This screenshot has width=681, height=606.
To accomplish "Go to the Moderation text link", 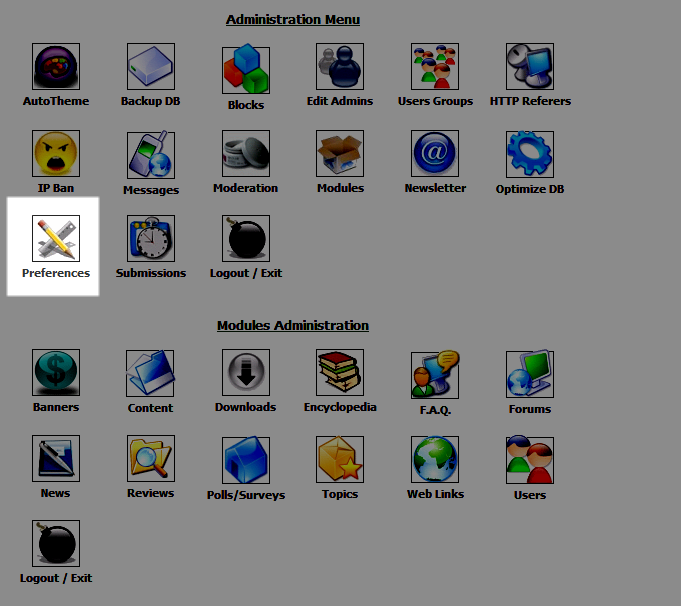I will (245, 188).
